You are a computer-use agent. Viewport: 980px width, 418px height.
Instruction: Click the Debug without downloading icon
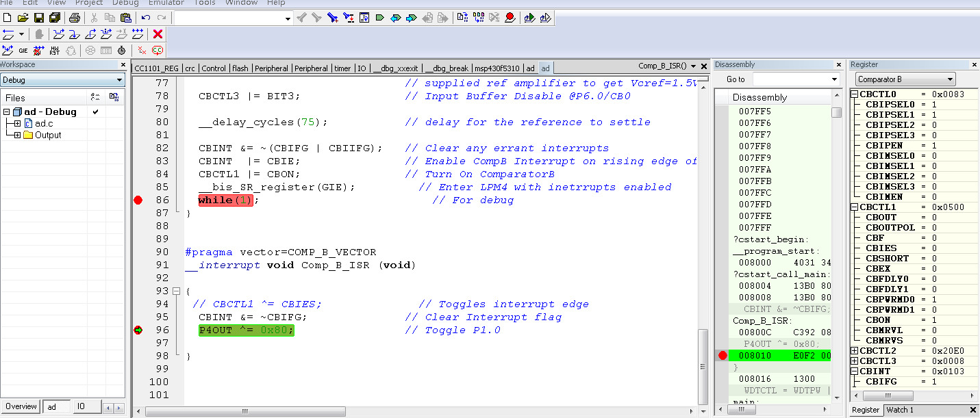545,18
